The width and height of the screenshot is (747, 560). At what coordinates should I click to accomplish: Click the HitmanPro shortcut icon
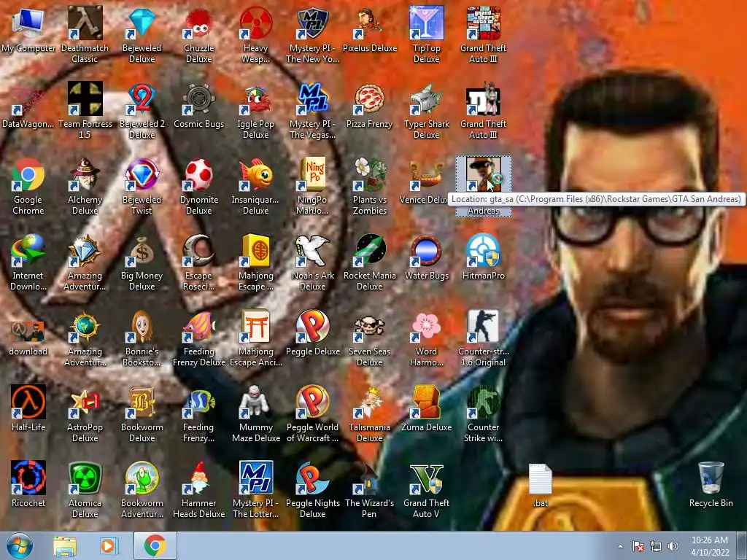point(483,250)
